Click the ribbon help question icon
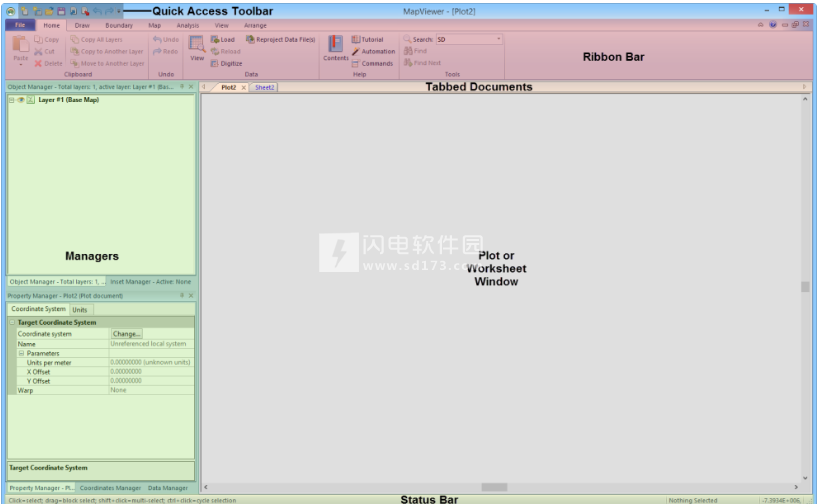The image size is (818, 504). [x=773, y=25]
